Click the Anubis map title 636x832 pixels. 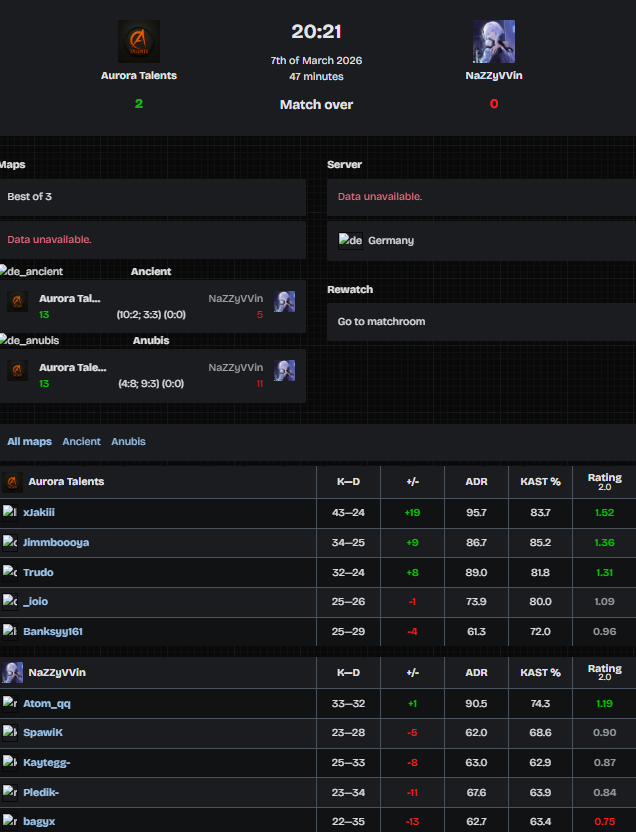[151, 340]
